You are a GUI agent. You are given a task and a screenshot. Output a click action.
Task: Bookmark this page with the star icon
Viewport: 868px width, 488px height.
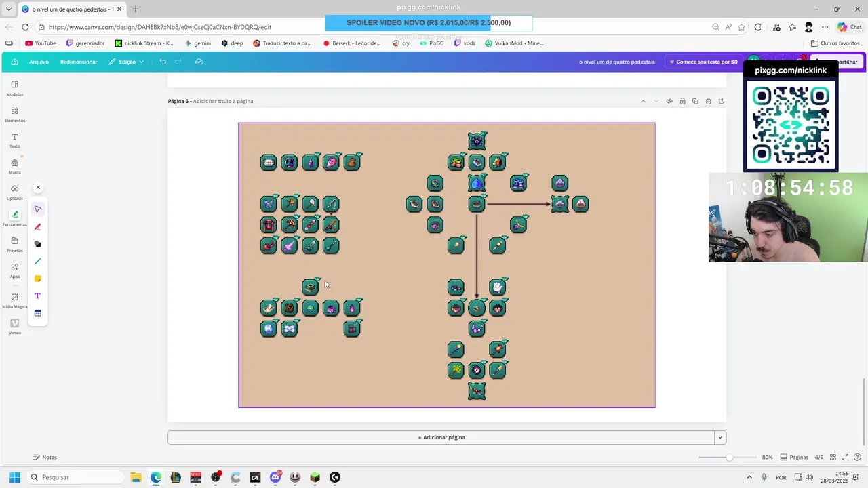pos(741,27)
